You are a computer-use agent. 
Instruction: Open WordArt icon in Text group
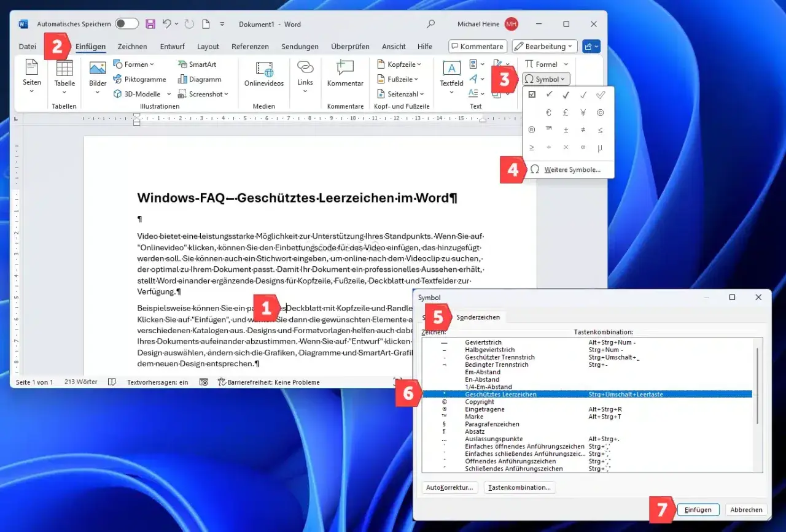[x=473, y=79]
